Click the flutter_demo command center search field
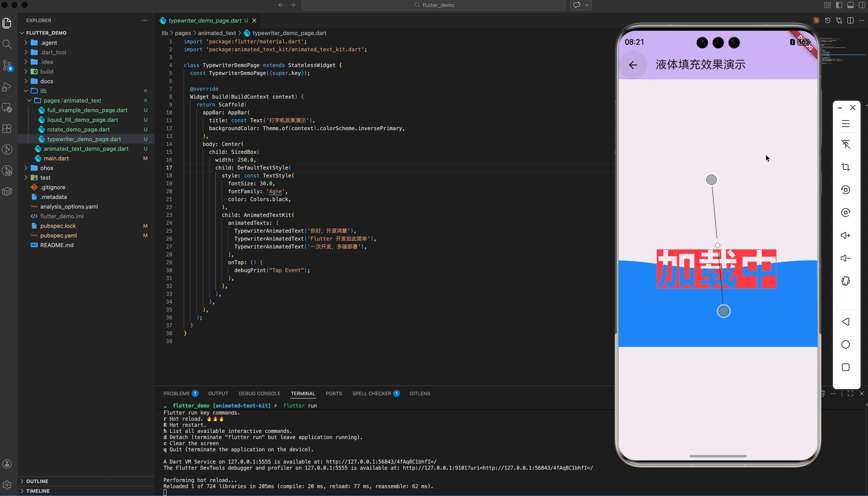Screen dimensions: 868x496 pyautogui.click(x=433, y=5)
